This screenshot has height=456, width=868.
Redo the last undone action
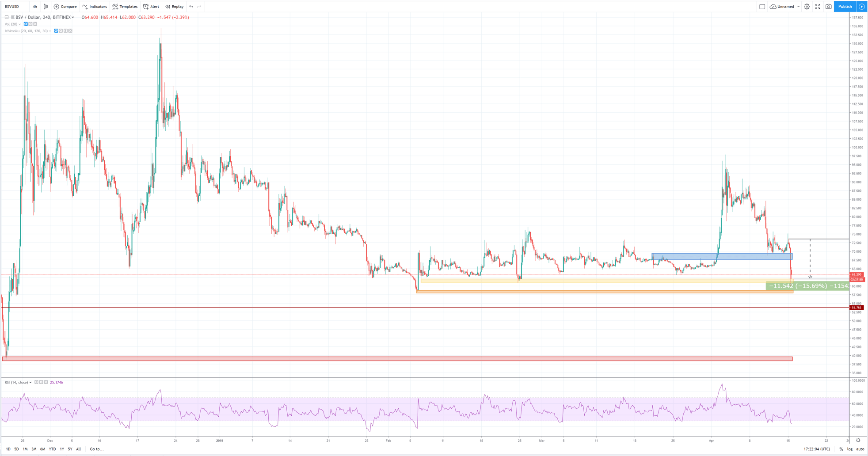pyautogui.click(x=199, y=7)
